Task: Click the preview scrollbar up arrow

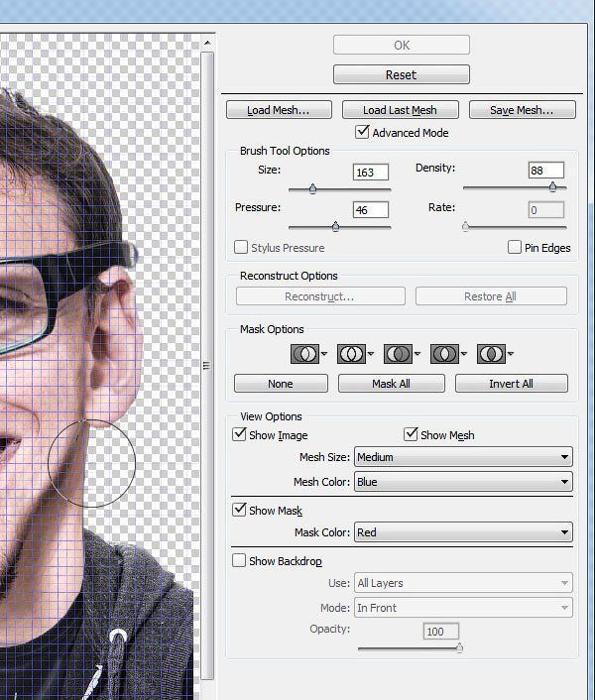Action: pyautogui.click(x=207, y=43)
